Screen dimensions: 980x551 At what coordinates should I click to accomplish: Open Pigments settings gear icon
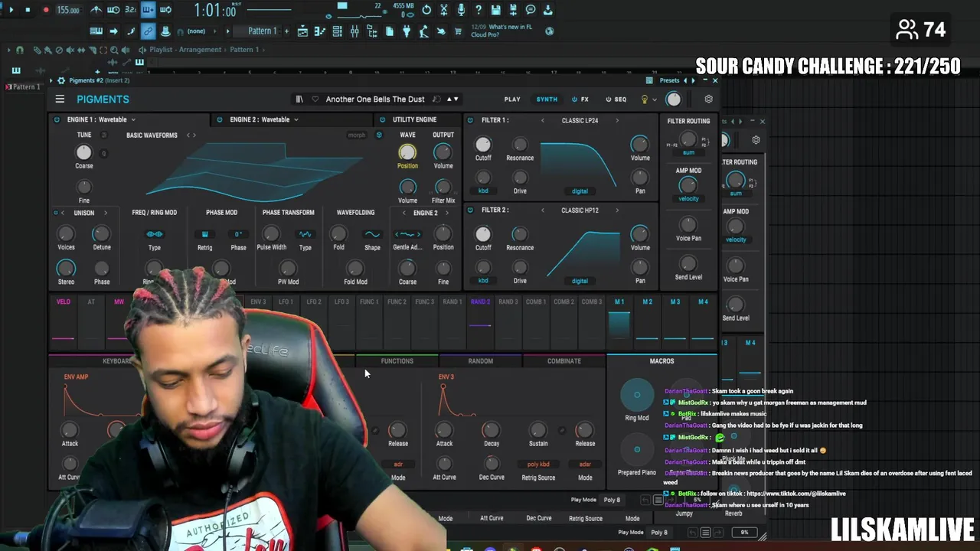(708, 99)
